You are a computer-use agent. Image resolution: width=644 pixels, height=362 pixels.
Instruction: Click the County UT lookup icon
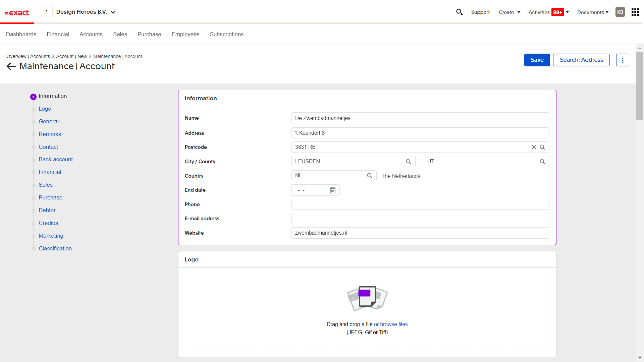click(542, 162)
